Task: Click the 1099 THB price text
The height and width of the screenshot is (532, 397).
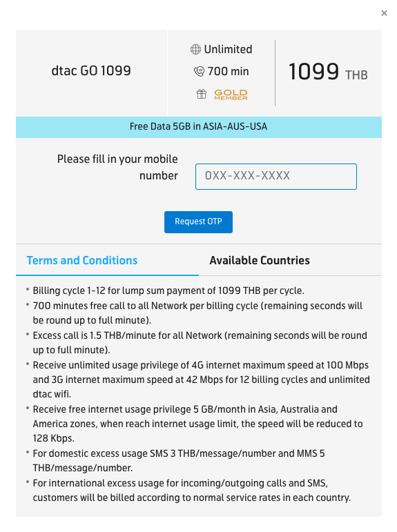Action: (328, 72)
